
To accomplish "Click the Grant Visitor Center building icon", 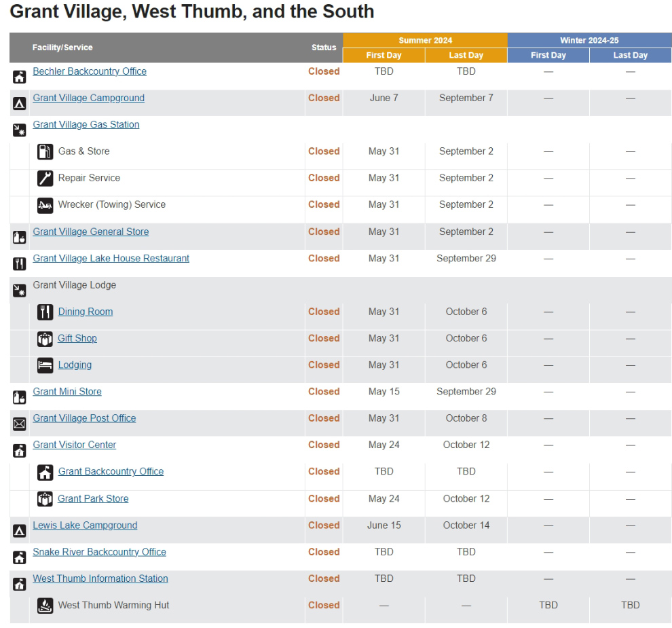I will [x=19, y=451].
